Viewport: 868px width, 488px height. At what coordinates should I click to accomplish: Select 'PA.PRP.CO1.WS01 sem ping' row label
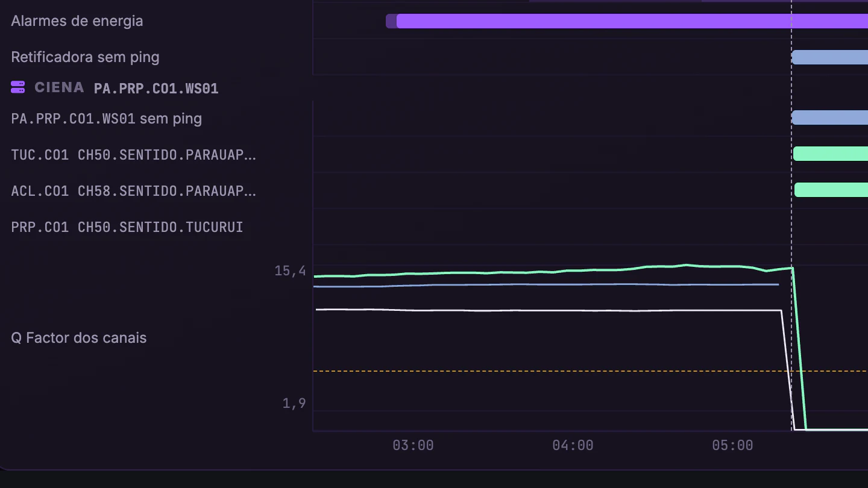coord(107,119)
